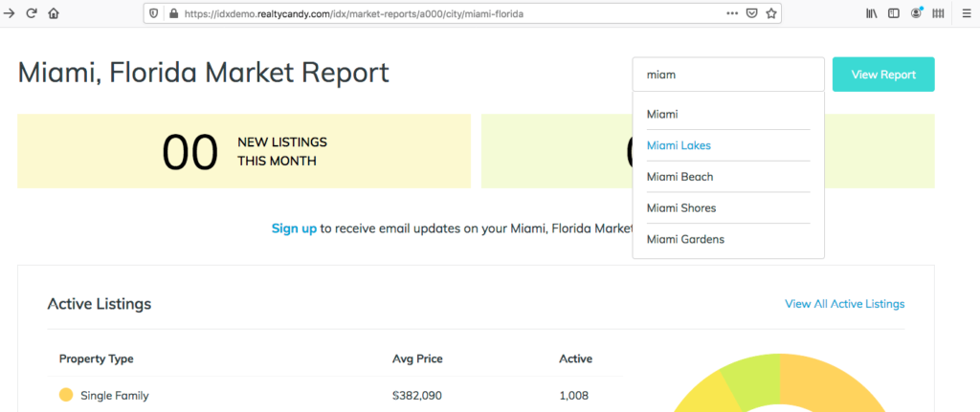This screenshot has height=412, width=980.
Task: Click the Active column header
Action: pos(575,358)
